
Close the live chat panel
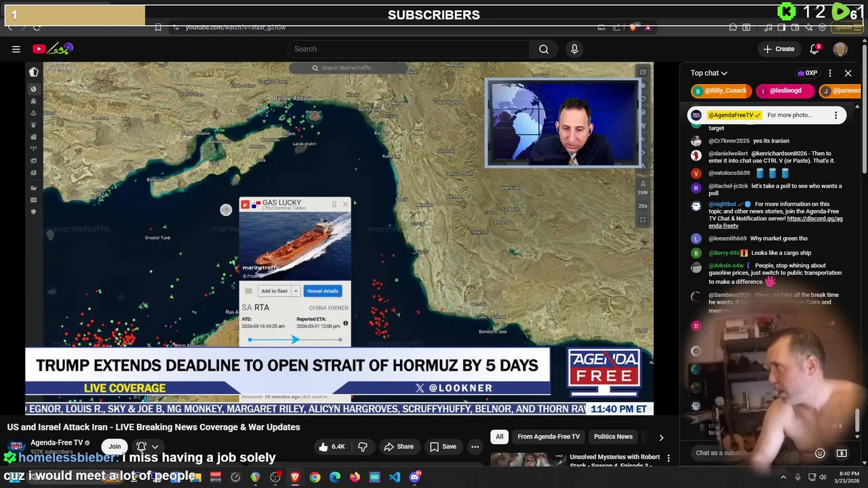pos(848,73)
